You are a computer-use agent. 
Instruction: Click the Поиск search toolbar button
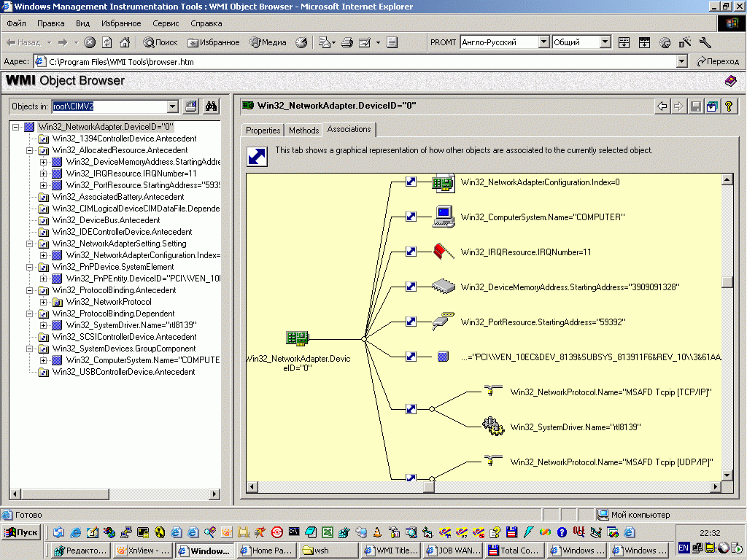pyautogui.click(x=160, y=42)
